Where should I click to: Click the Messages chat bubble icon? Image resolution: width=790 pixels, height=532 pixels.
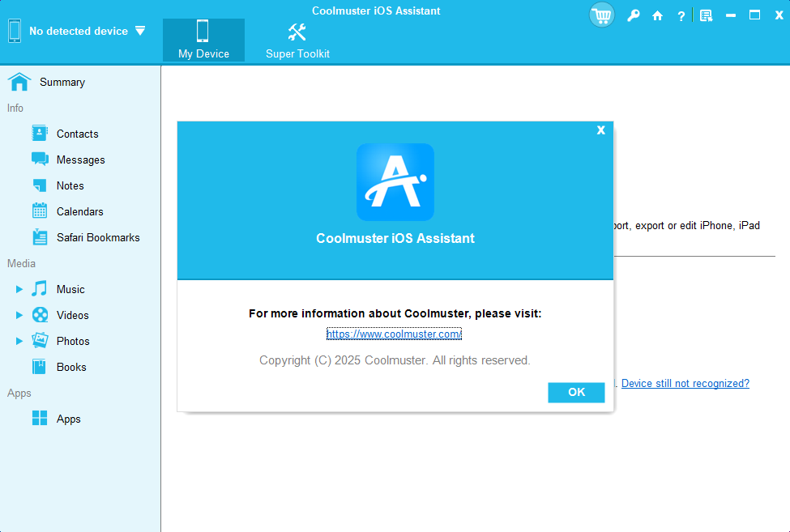pos(40,159)
